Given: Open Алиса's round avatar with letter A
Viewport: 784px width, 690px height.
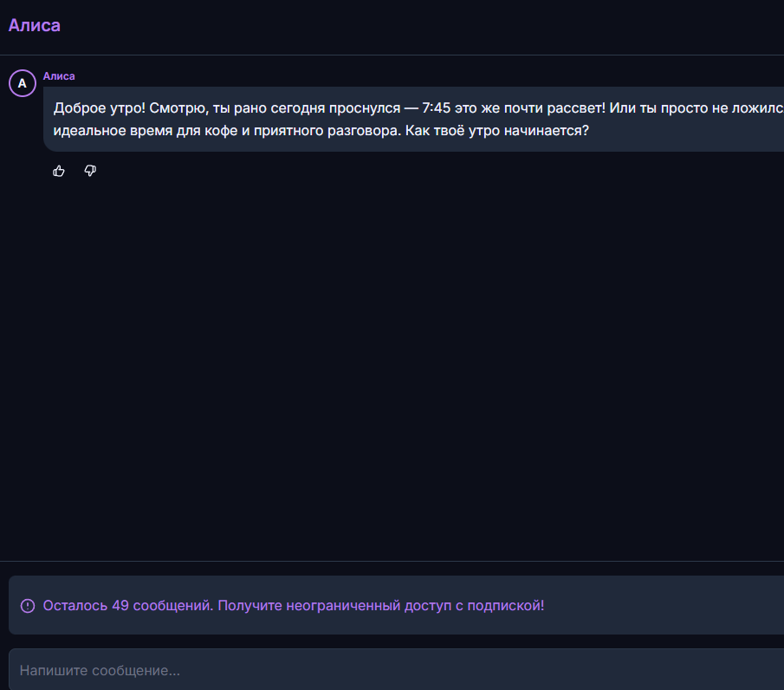Looking at the screenshot, I should [x=23, y=83].
